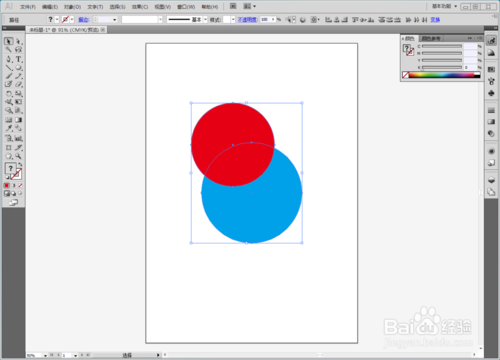Select the Rotate tool

9,94
